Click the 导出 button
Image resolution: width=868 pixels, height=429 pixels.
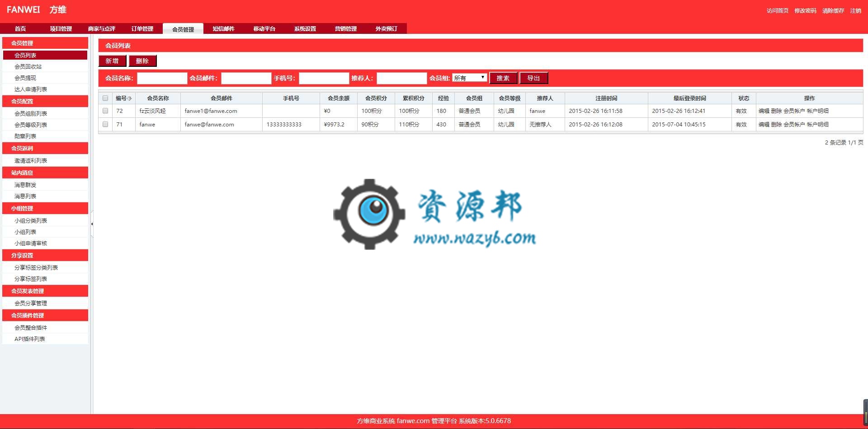[x=533, y=78]
